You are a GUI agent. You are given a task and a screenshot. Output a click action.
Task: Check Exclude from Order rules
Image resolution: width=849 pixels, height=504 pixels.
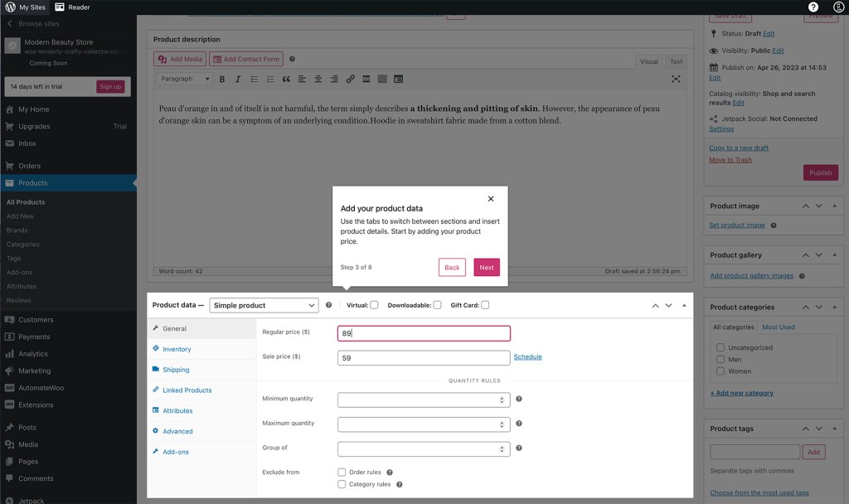click(342, 472)
